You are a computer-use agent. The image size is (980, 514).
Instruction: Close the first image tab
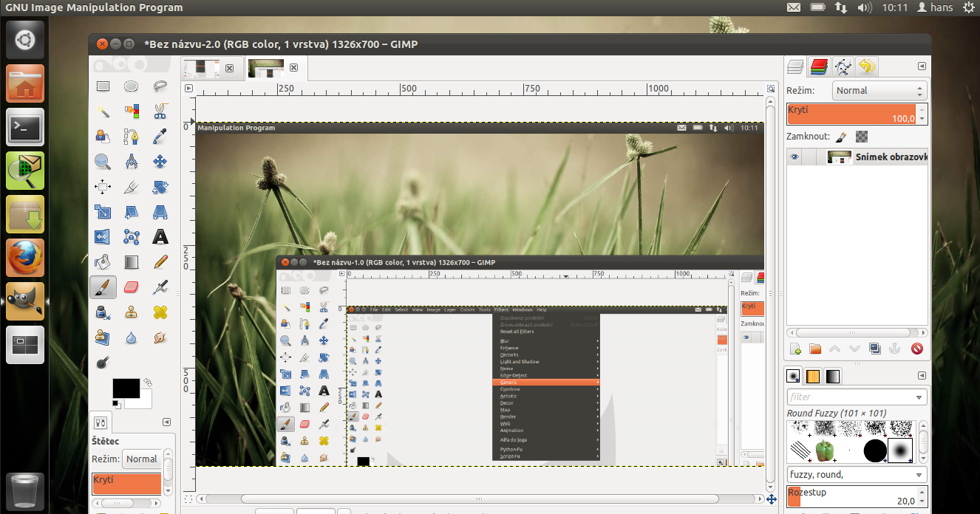coord(229,68)
